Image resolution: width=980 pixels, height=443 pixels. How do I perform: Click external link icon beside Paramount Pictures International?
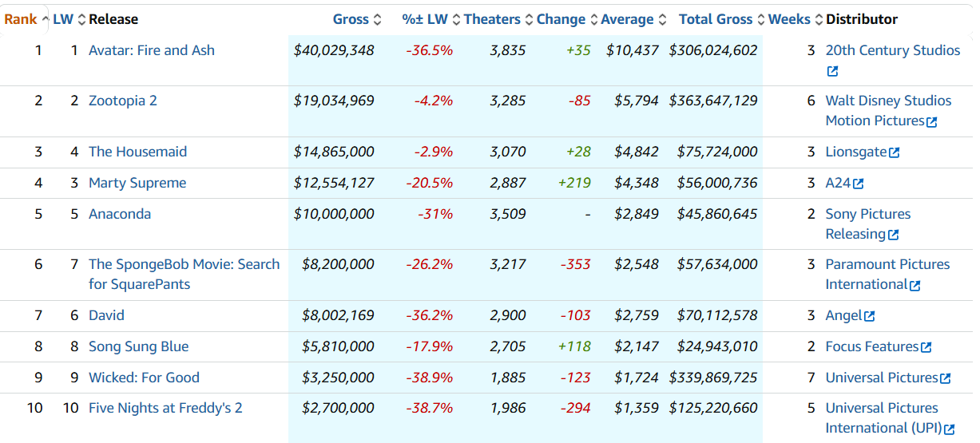915,285
